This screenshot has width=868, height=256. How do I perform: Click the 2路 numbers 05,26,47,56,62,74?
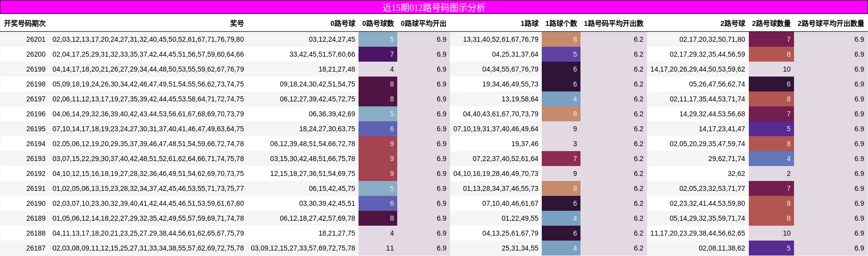pos(717,84)
